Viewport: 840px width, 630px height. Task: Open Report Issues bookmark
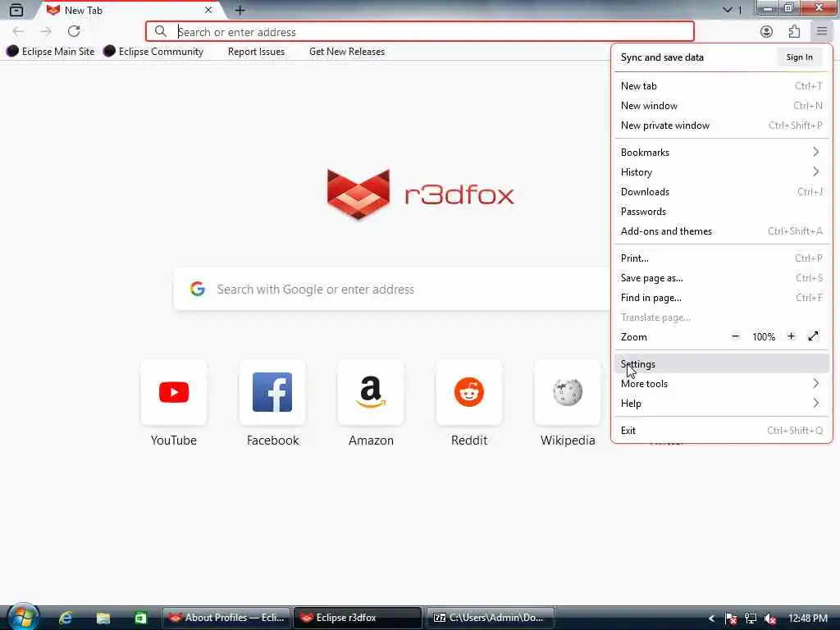(256, 52)
